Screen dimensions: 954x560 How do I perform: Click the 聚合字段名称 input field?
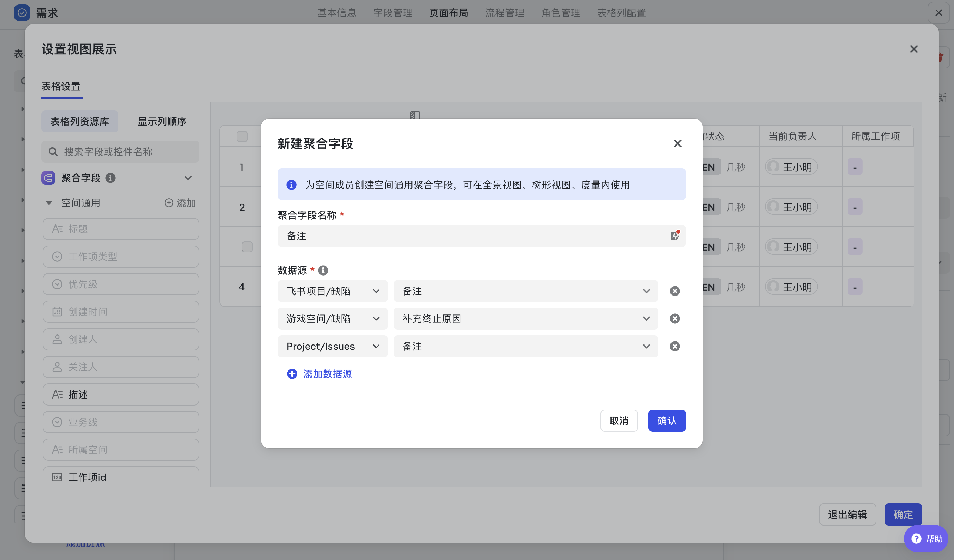(x=481, y=236)
